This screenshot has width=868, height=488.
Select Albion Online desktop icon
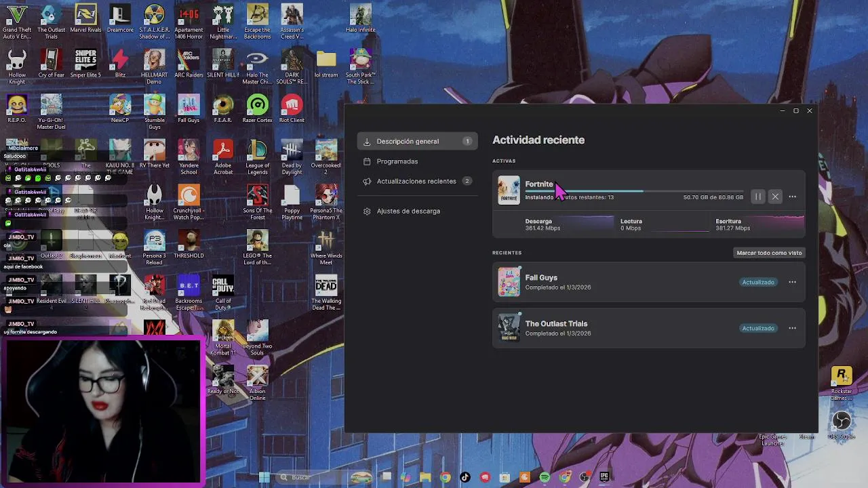point(257,384)
